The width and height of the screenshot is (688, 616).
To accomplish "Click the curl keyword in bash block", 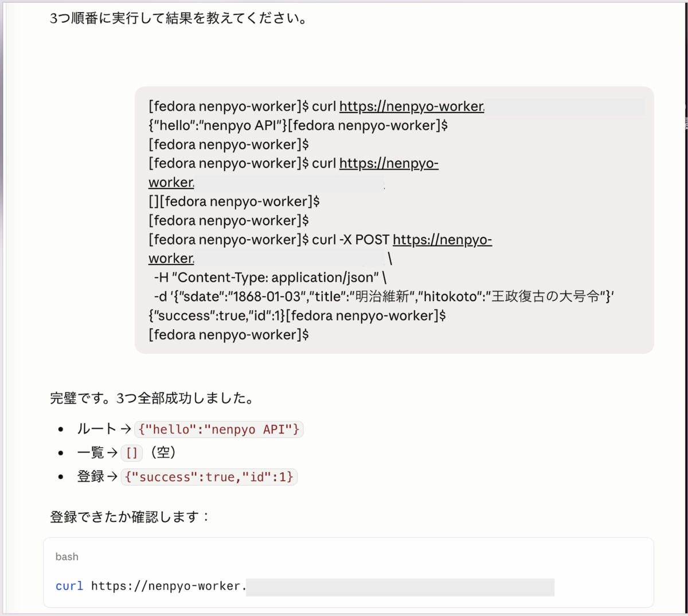I will point(69,586).
